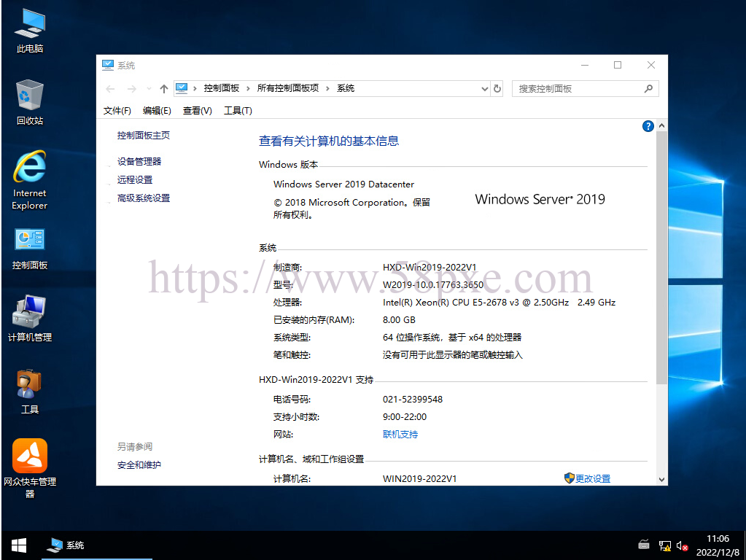746x560 pixels.
Task: Open the touch keyboard tray icon
Action: coord(644,545)
